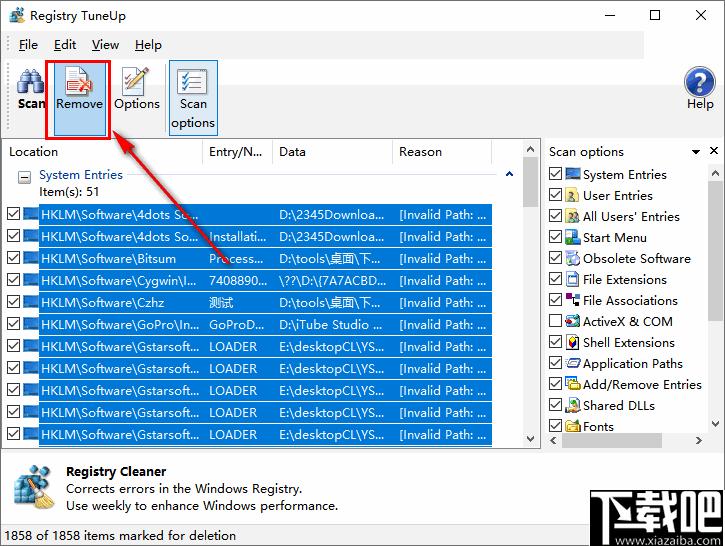
Task: Uncheck the Shell Extensions scan option
Action: [555, 342]
